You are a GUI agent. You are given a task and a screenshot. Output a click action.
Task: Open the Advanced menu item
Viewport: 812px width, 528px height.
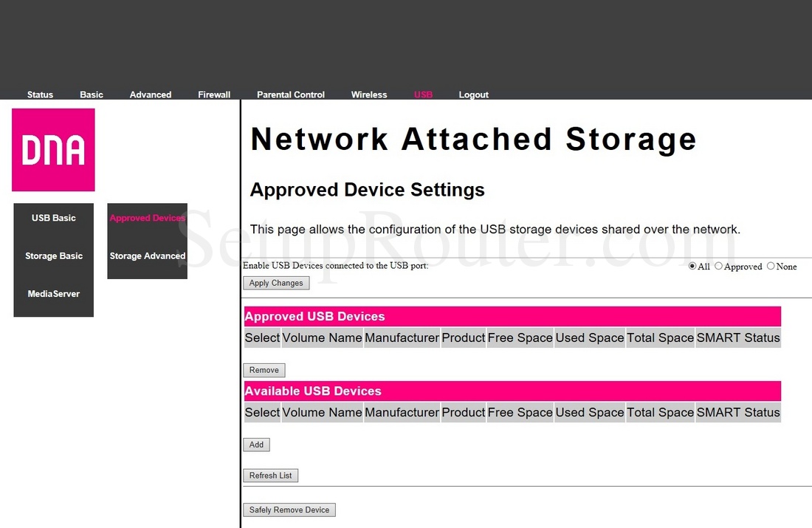[x=150, y=94]
